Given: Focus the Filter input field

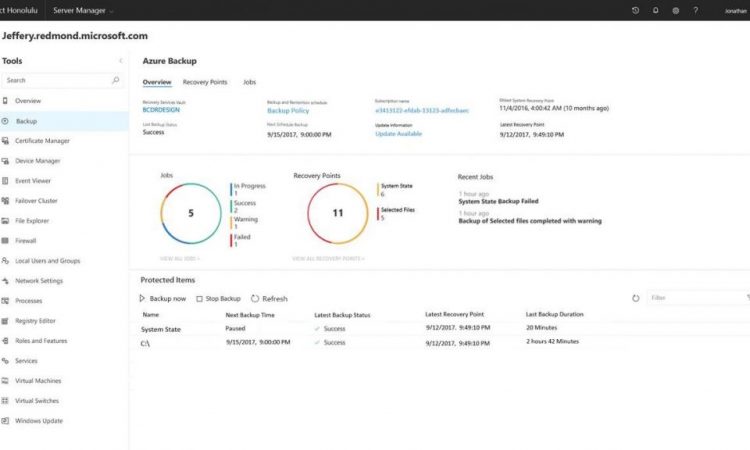Looking at the screenshot, I should (696, 298).
